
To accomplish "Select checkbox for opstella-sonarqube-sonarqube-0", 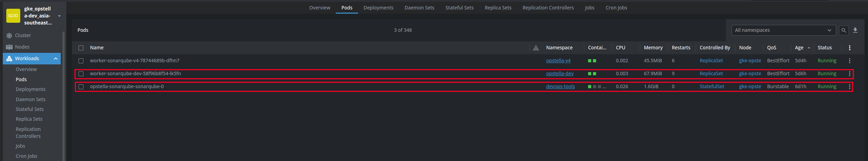I will coord(81,87).
